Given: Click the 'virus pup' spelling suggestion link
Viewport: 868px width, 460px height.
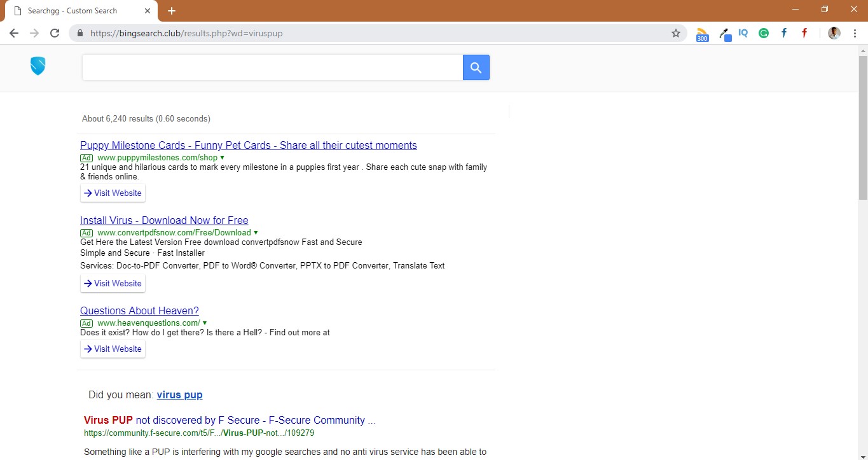Looking at the screenshot, I should tap(179, 394).
